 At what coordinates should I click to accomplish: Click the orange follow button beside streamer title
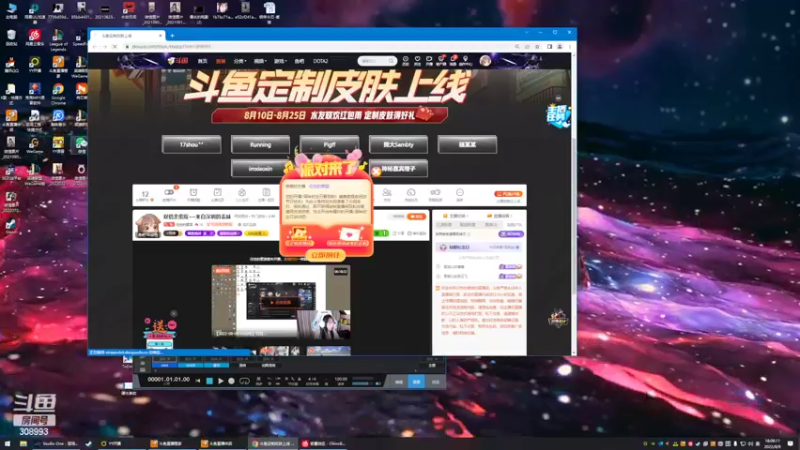click(417, 216)
